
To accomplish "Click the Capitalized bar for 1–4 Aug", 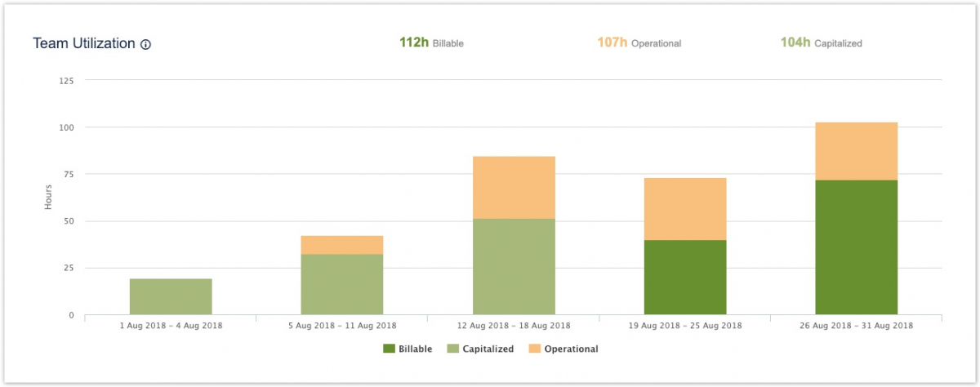I will 171,296.
